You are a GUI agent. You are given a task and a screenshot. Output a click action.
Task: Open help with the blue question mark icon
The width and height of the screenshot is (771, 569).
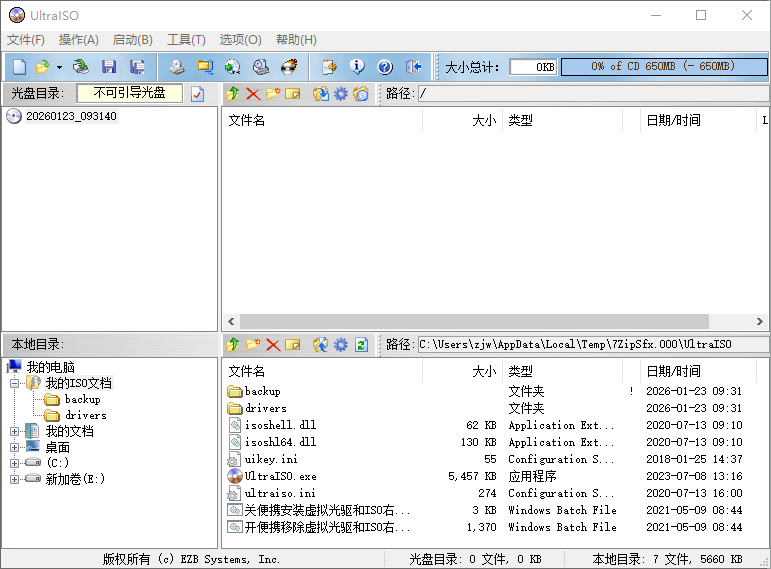pyautogui.click(x=385, y=67)
